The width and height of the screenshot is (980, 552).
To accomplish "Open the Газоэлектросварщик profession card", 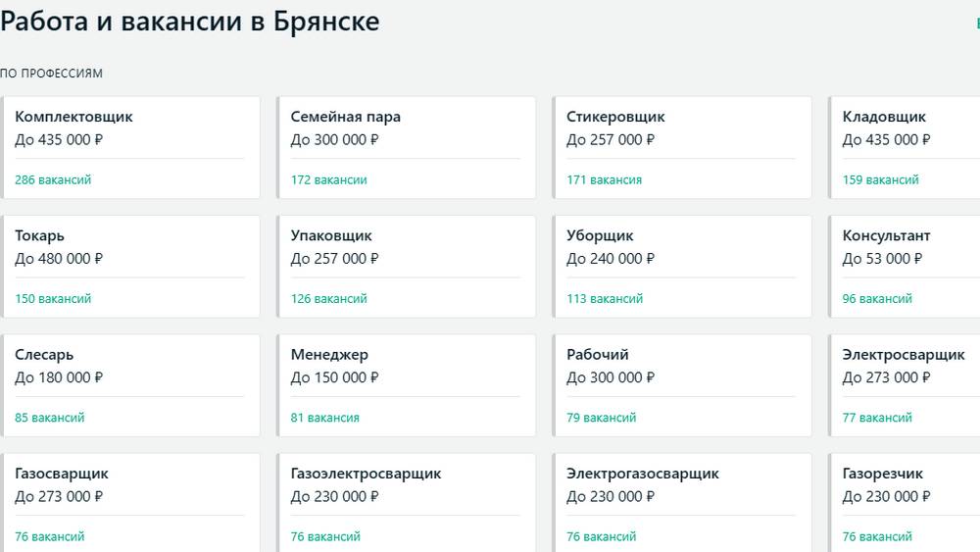I will [407, 503].
